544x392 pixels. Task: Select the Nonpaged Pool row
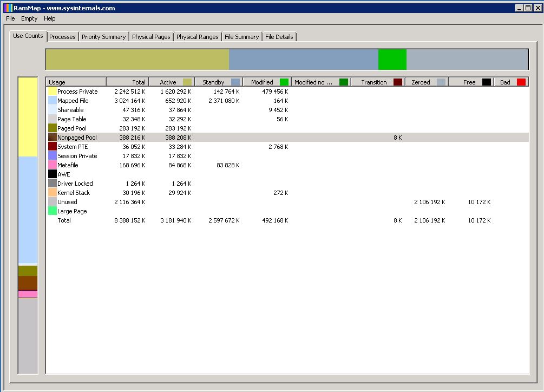(x=77, y=138)
